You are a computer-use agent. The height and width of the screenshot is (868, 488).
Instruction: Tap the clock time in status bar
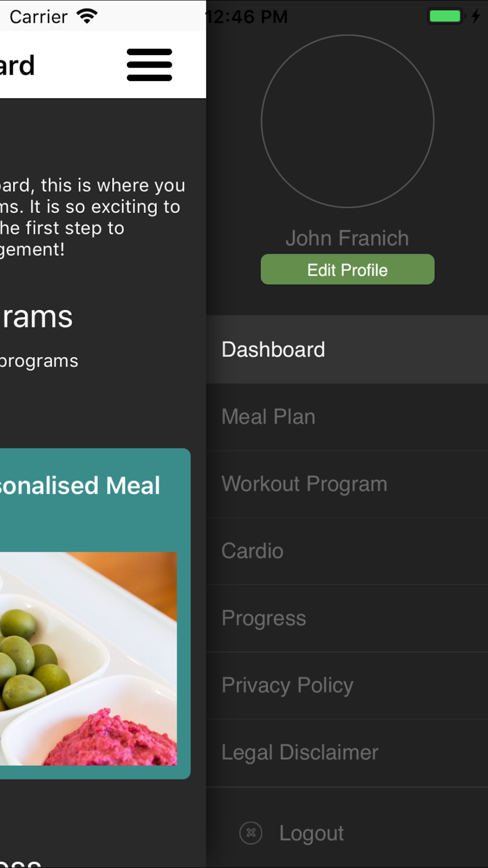coord(246,17)
